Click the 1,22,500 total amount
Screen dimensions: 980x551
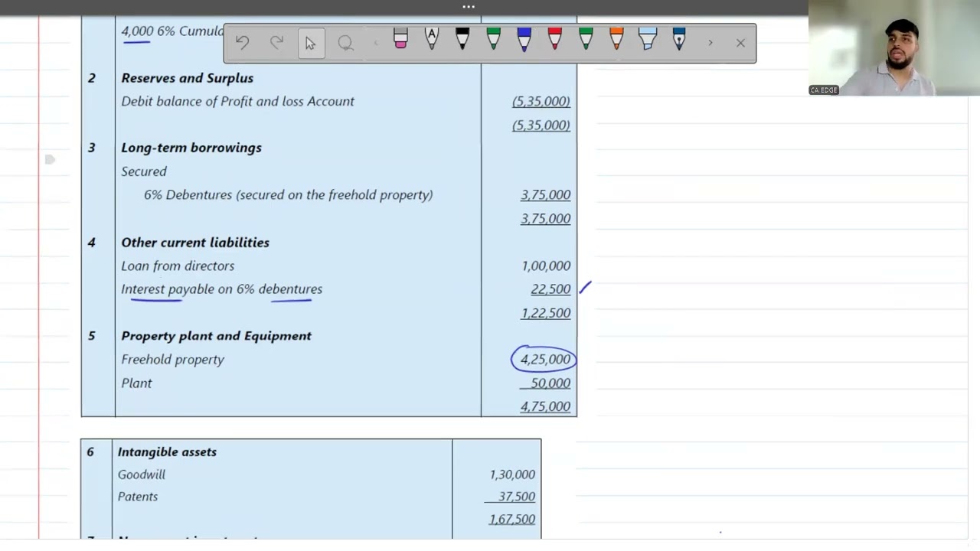click(546, 313)
